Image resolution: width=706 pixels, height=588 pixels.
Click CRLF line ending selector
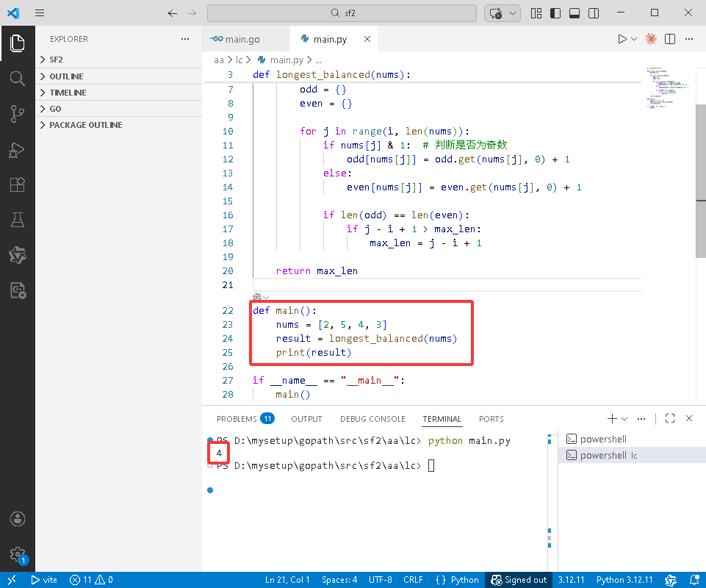413,580
